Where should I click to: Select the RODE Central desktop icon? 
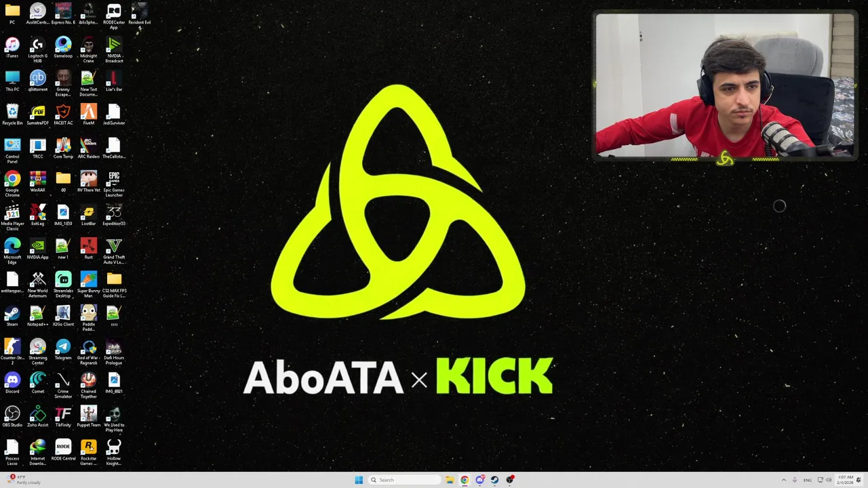[x=63, y=450]
